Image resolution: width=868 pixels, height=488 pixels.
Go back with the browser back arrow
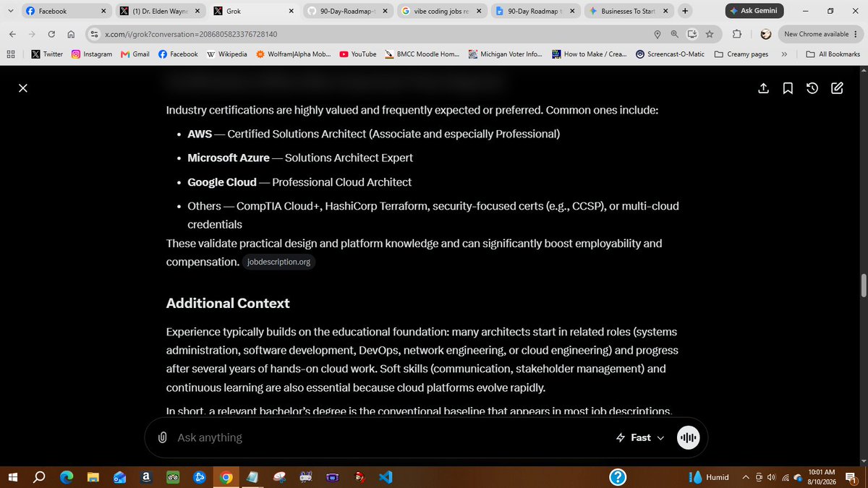click(x=13, y=34)
